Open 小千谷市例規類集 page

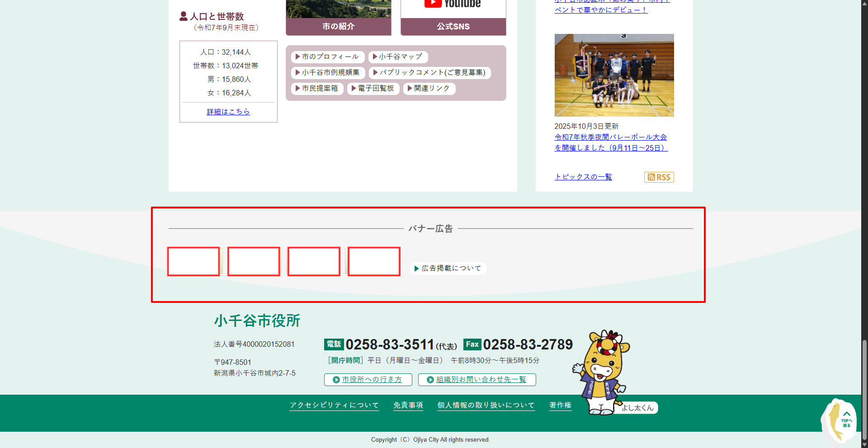pyautogui.click(x=327, y=73)
